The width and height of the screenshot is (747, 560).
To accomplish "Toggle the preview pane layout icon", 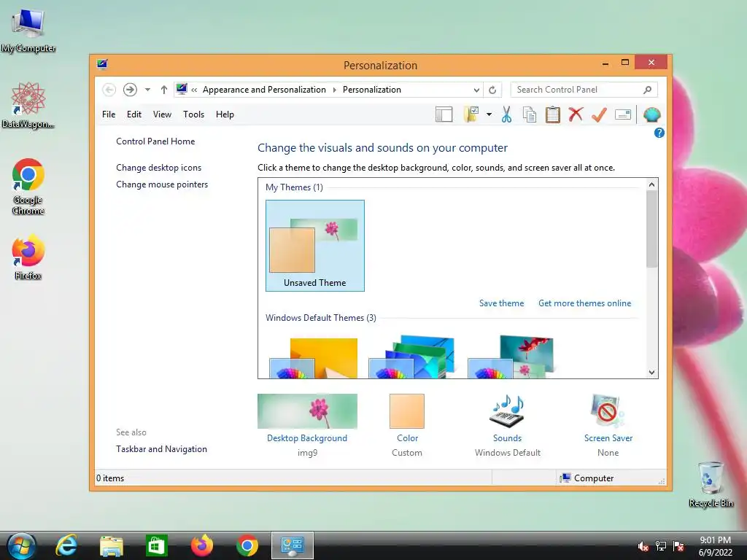I will (444, 114).
